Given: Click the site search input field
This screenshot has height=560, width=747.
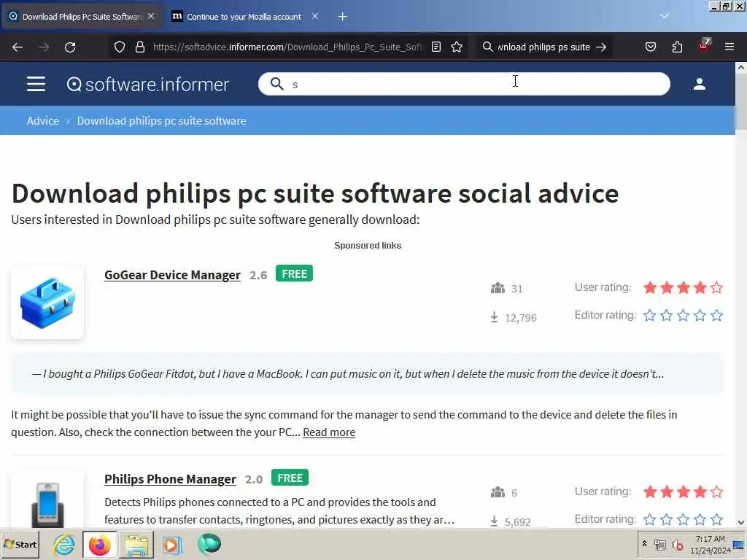Looking at the screenshot, I should pos(464,84).
